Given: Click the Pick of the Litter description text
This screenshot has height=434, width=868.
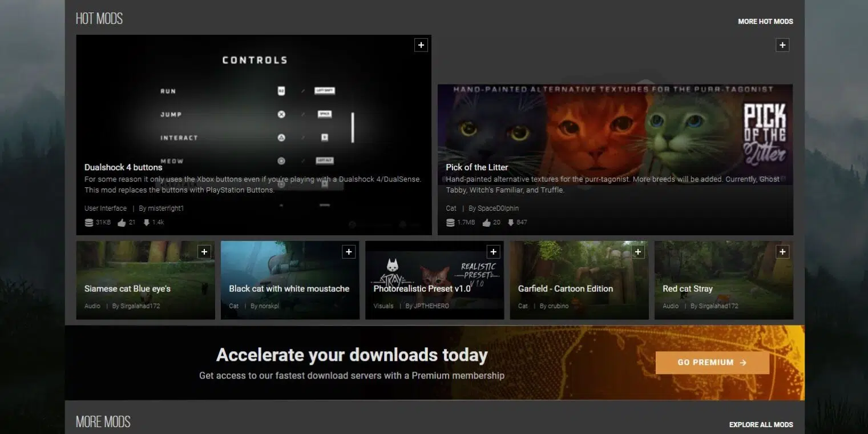Looking at the screenshot, I should [612, 184].
